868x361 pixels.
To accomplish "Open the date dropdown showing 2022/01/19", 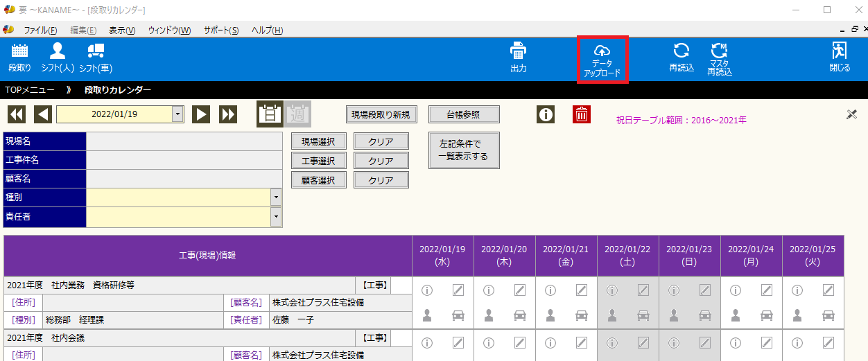I will [x=178, y=114].
